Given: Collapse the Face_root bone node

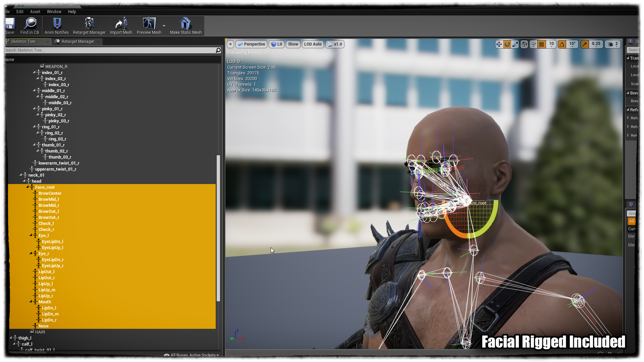Looking at the screenshot, I should point(28,187).
